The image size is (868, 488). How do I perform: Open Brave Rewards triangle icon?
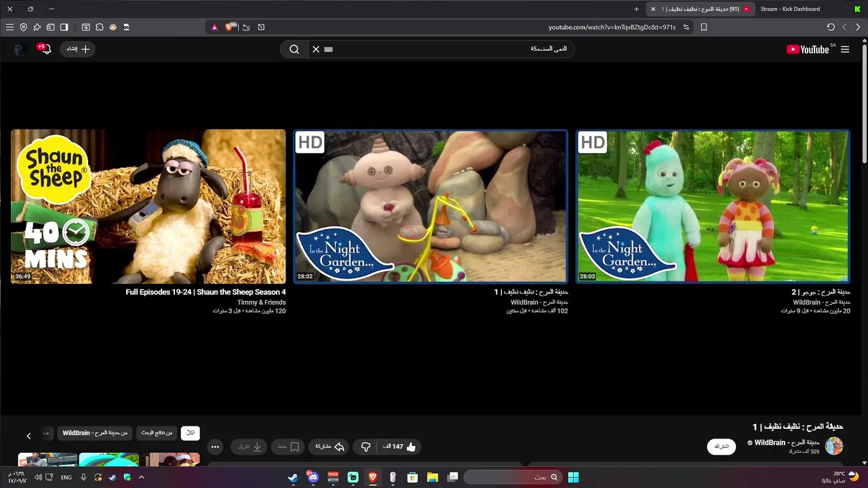click(x=214, y=27)
